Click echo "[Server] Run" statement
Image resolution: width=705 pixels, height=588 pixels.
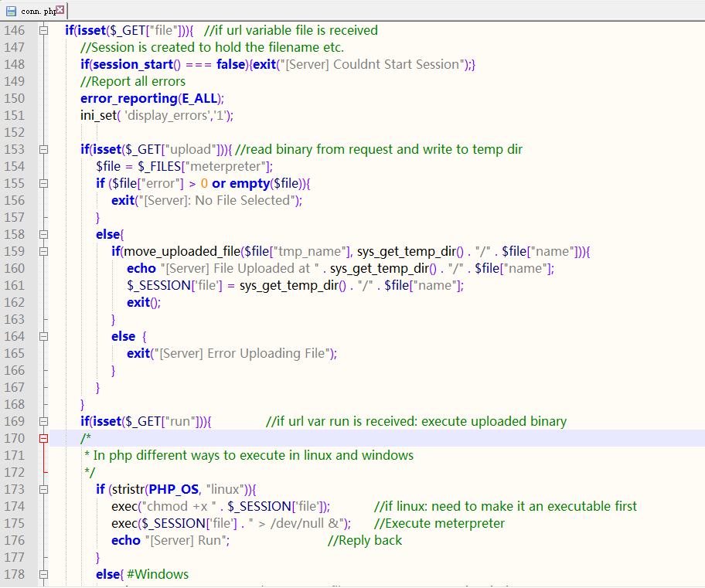[170, 540]
